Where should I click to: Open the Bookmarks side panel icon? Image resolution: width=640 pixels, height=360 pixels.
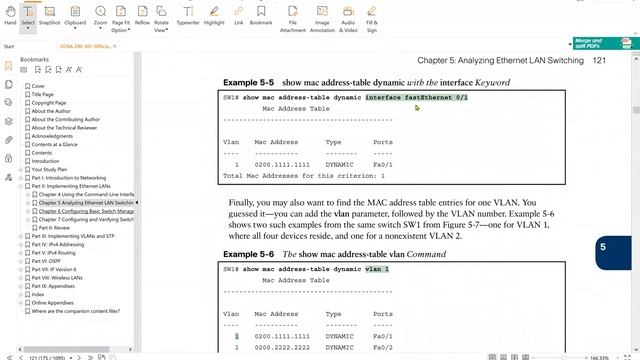(x=8, y=66)
